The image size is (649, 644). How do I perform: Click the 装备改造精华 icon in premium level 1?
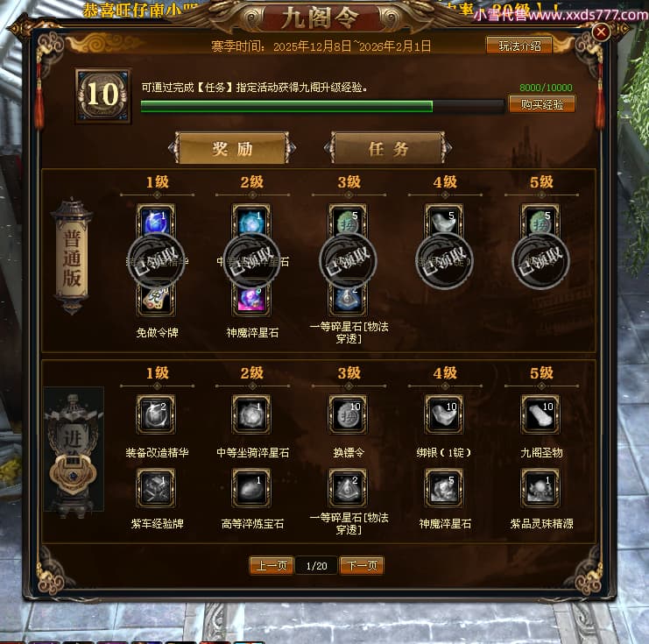(156, 414)
